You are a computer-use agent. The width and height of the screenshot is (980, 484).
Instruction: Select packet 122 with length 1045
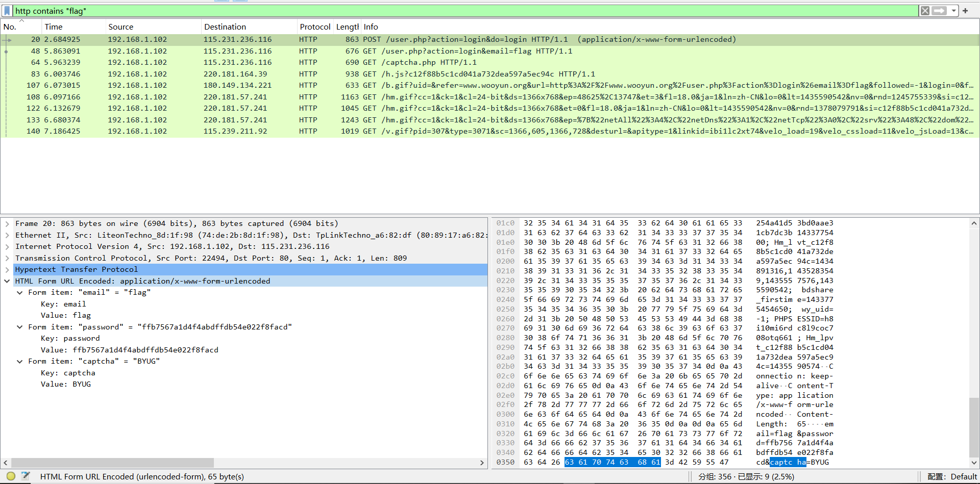pyautogui.click(x=490, y=108)
